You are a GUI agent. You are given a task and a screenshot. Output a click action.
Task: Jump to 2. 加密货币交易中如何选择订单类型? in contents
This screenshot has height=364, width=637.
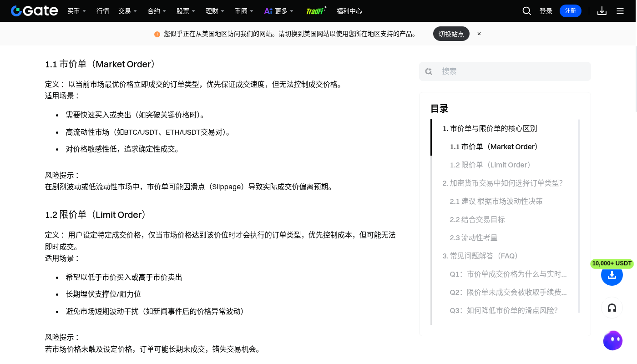pos(502,183)
